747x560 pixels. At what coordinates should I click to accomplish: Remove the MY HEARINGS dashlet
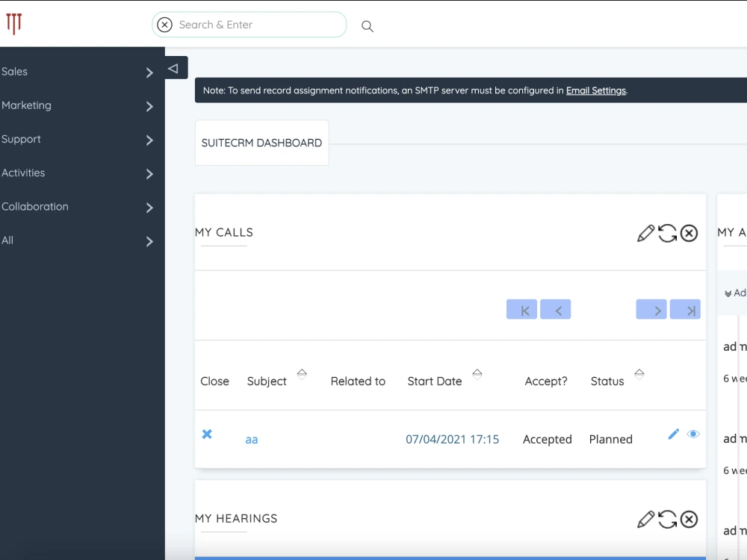[689, 520]
